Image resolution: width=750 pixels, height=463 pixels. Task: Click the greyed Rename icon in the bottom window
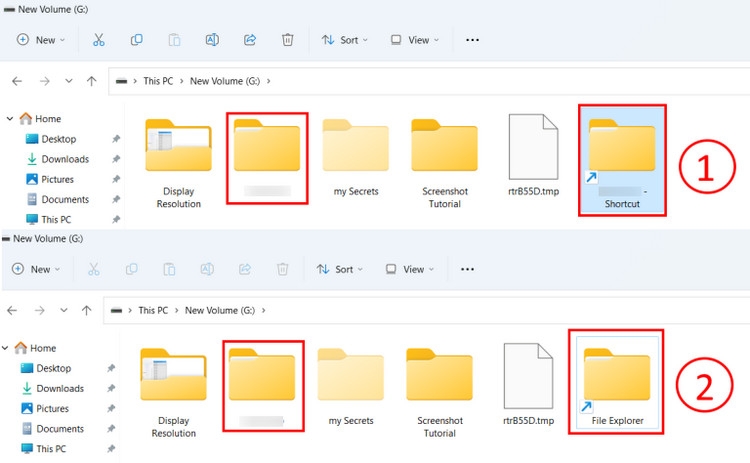pos(207,269)
